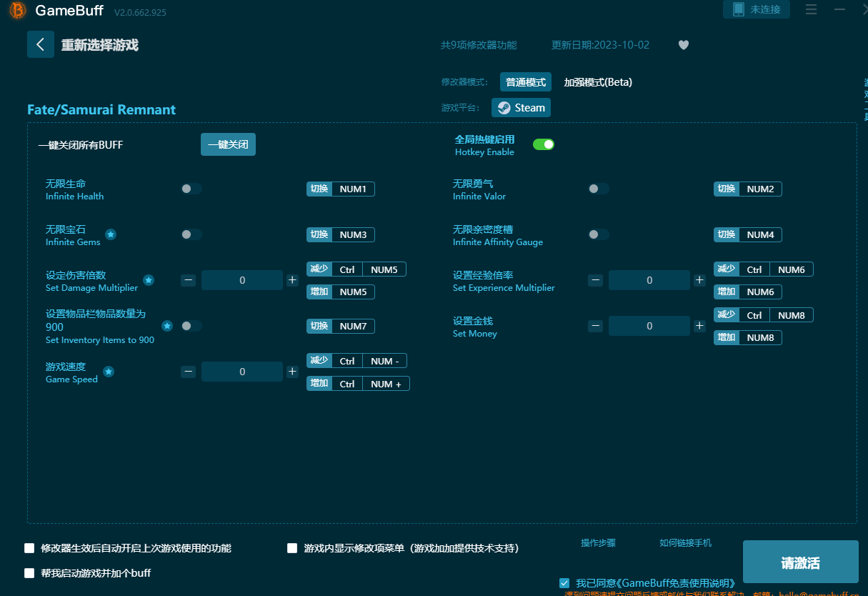Click the Set Experience Multiplier value field
This screenshot has width=868, height=596.
click(649, 281)
